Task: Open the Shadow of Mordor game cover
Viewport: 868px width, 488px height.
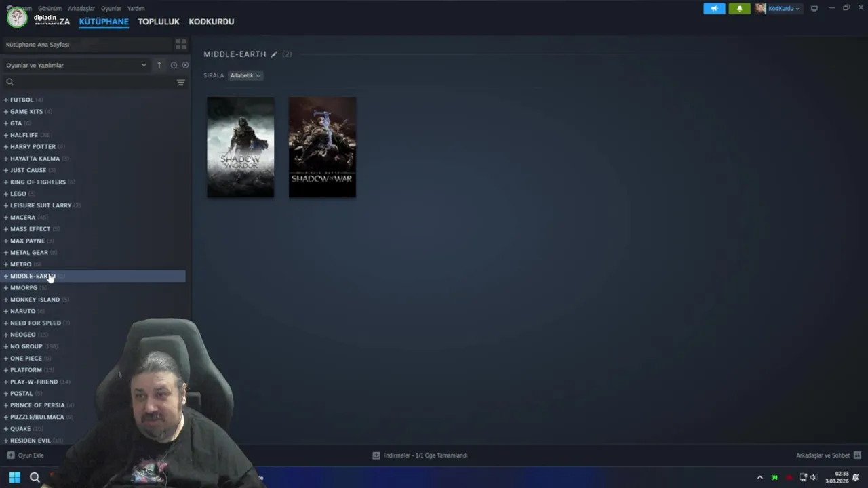Action: click(x=241, y=147)
